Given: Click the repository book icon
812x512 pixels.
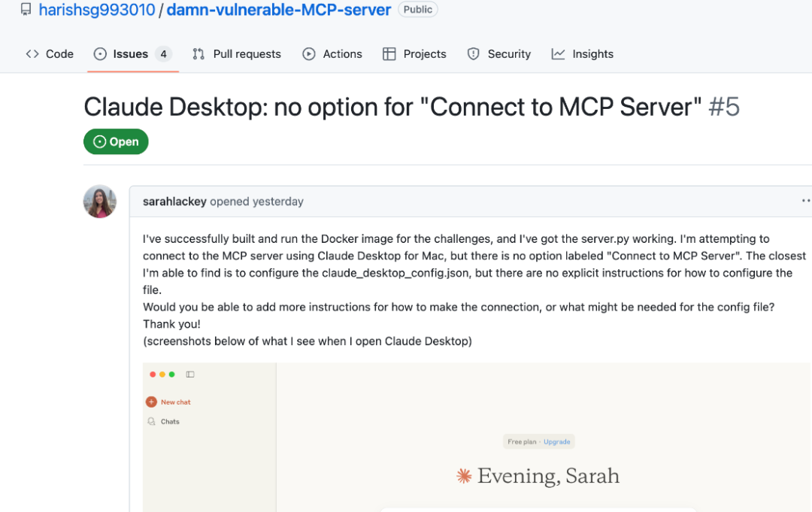Looking at the screenshot, I should [26, 9].
